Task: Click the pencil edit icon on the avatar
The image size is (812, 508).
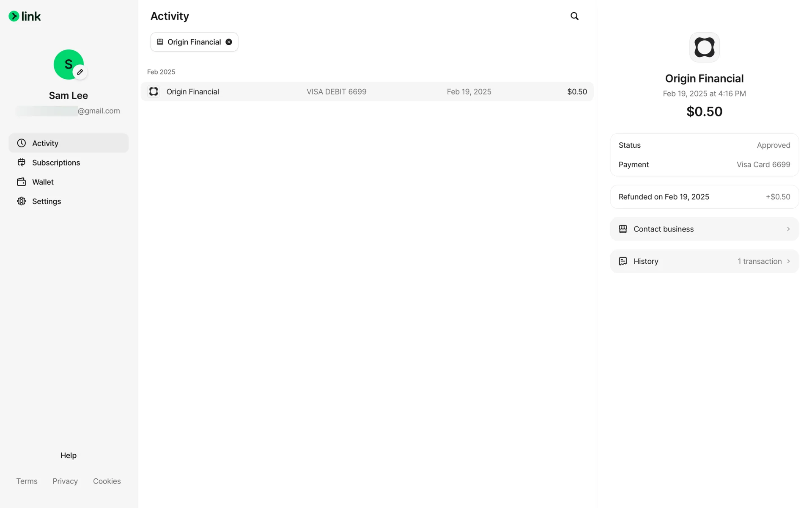Action: pyautogui.click(x=80, y=72)
